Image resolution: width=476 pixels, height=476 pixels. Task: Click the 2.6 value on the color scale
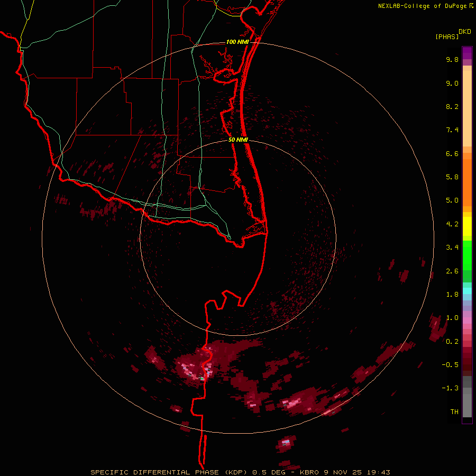pyautogui.click(x=452, y=271)
